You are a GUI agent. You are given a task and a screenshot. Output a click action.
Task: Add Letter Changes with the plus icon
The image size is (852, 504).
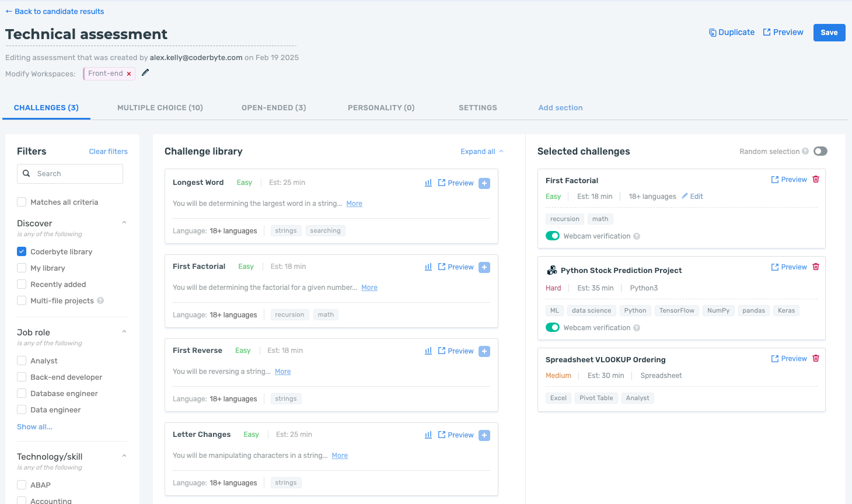click(x=484, y=435)
